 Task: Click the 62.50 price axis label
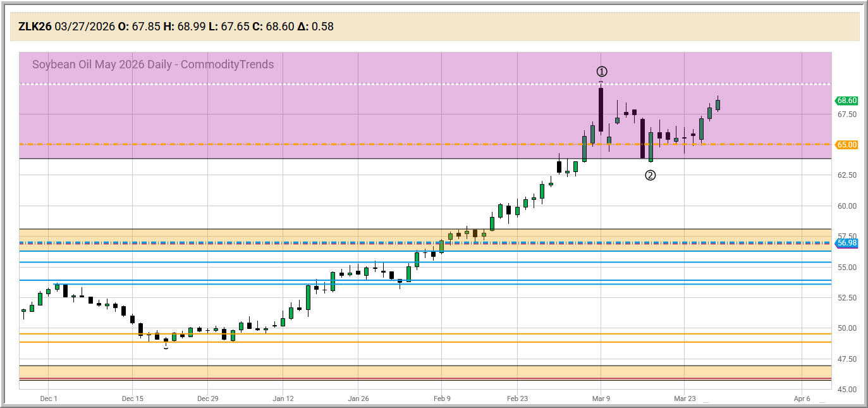coord(847,175)
